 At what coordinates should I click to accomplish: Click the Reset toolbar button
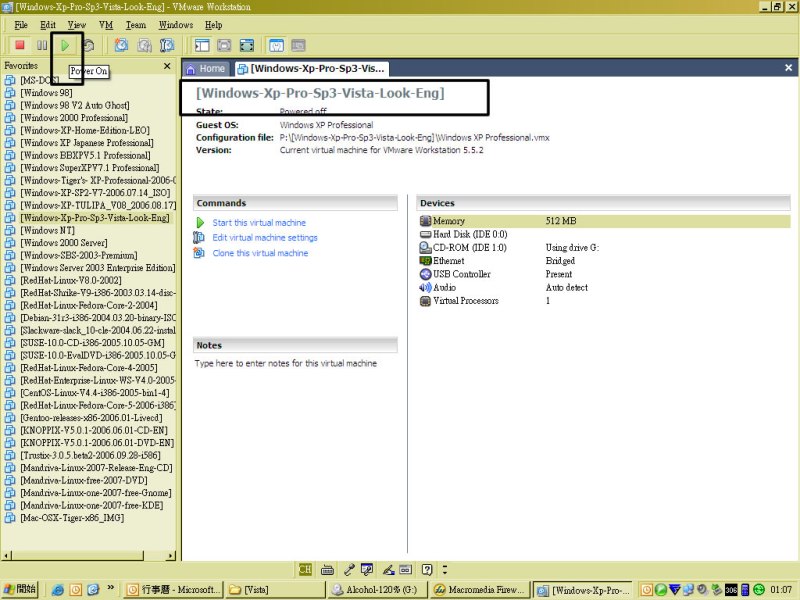(89, 45)
